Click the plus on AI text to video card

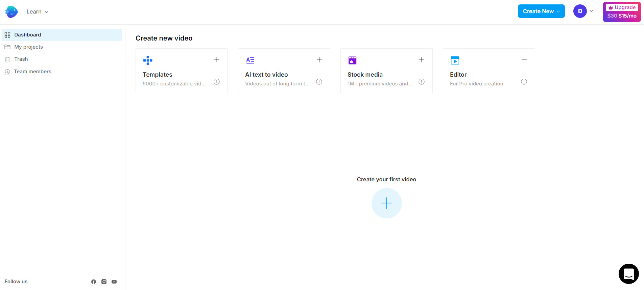click(319, 60)
